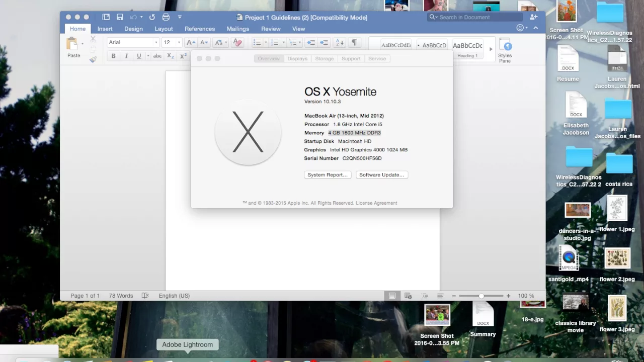The width and height of the screenshot is (644, 362).
Task: Toggle Strikethrough formatting
Action: tap(157, 56)
